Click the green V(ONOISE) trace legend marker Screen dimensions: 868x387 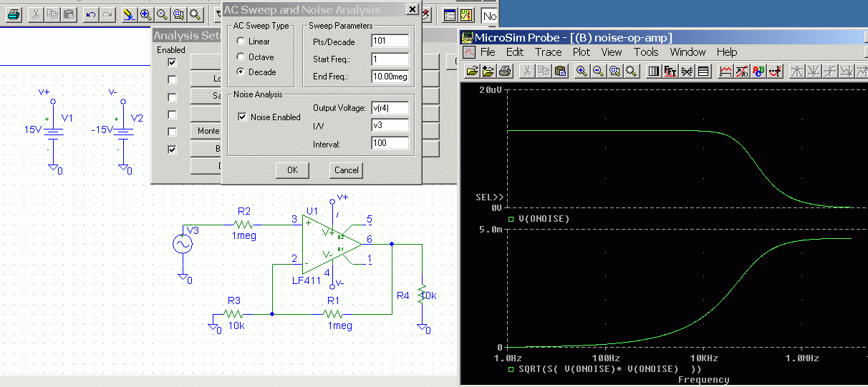click(x=511, y=219)
